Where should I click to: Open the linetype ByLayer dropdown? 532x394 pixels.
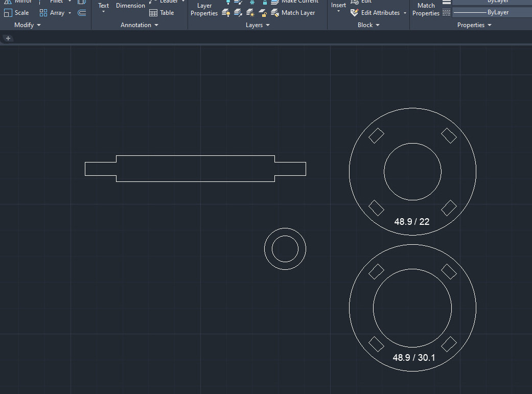[x=492, y=12]
